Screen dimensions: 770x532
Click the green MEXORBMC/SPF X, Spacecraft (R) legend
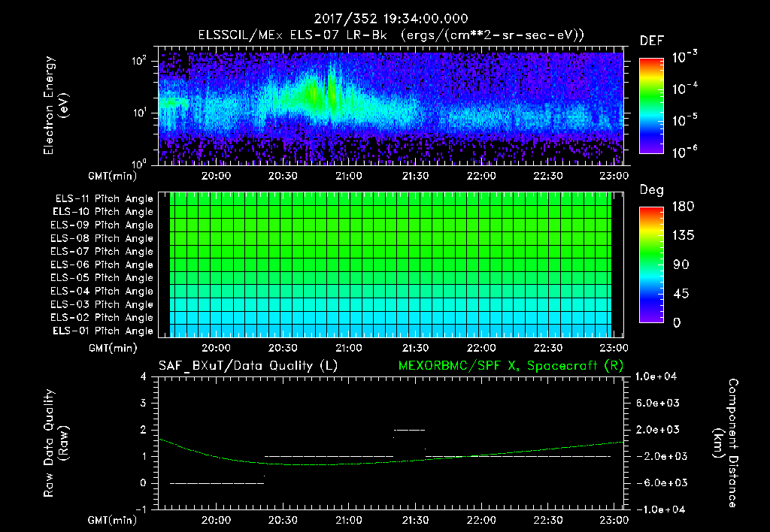tap(511, 366)
